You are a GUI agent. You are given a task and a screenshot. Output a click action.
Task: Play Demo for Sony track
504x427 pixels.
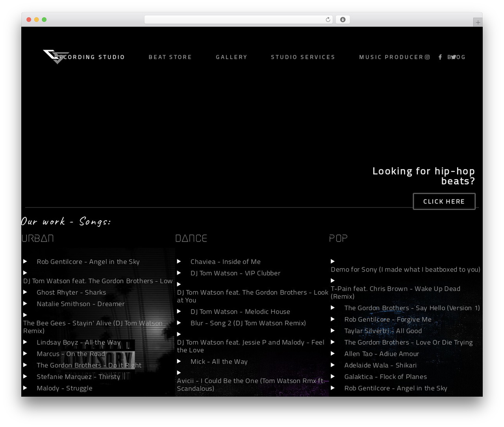[x=333, y=261]
